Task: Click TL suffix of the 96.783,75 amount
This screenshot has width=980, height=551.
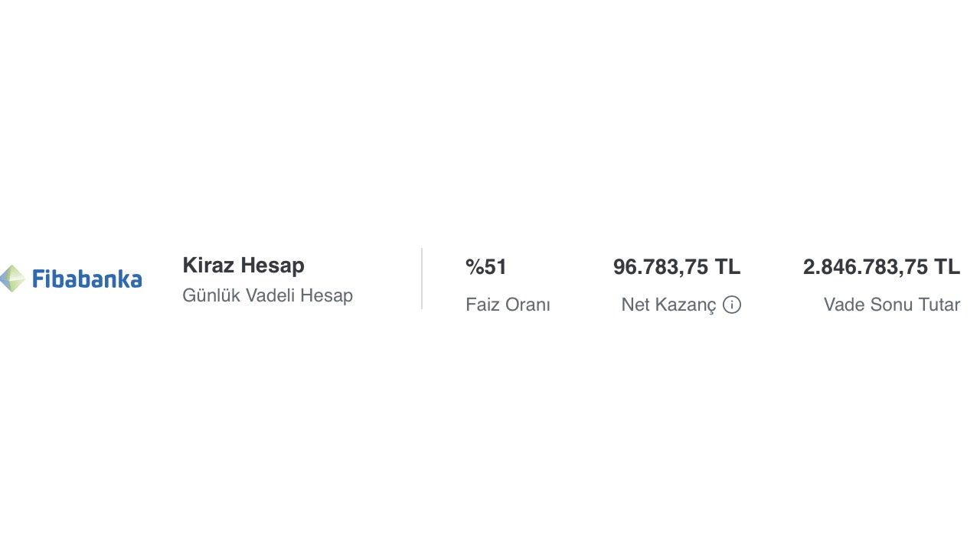Action: (727, 267)
